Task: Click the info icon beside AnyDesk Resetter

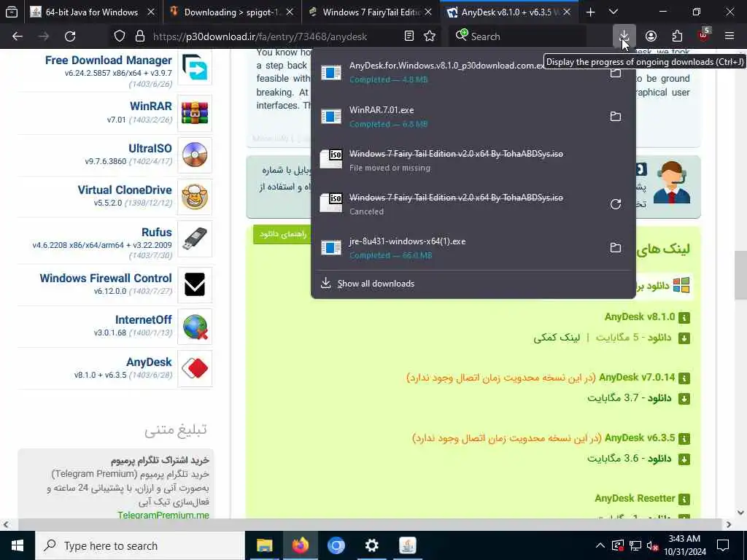Action: coord(684,499)
